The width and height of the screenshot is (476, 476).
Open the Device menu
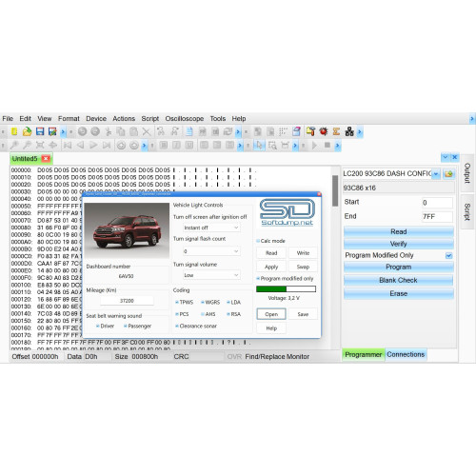(96, 119)
